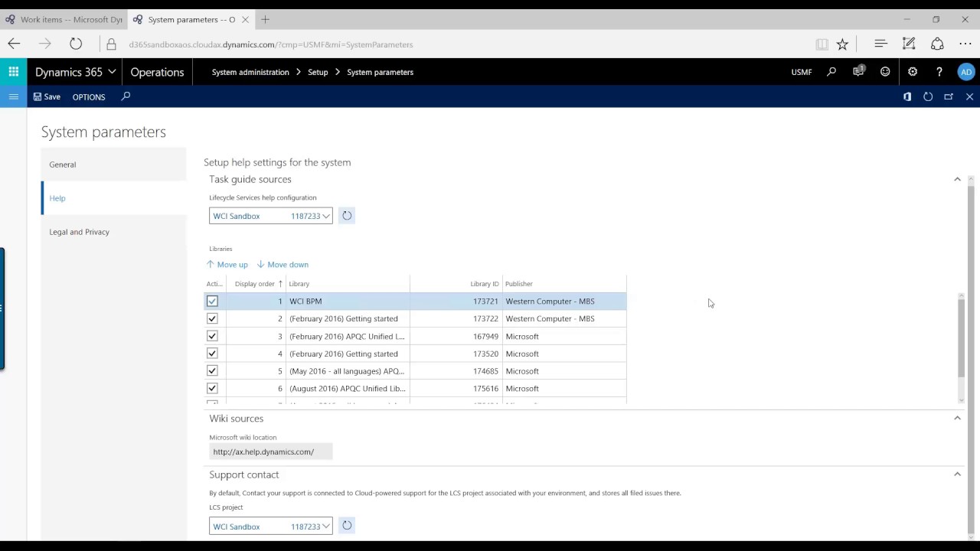Open form in new window icon
980x551 pixels.
949,96
